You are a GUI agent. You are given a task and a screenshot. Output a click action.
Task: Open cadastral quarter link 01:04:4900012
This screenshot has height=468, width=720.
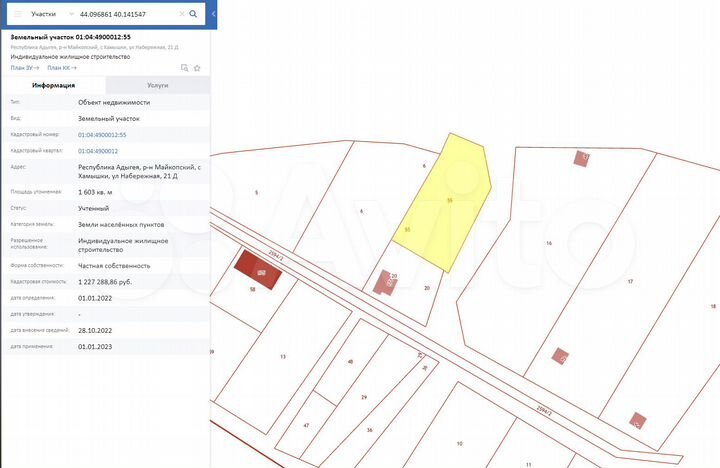(x=98, y=150)
